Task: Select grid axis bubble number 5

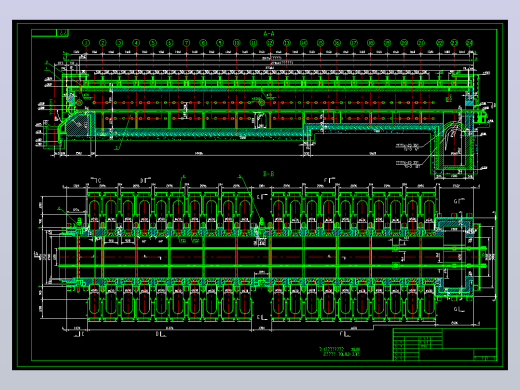Action: click(x=153, y=43)
